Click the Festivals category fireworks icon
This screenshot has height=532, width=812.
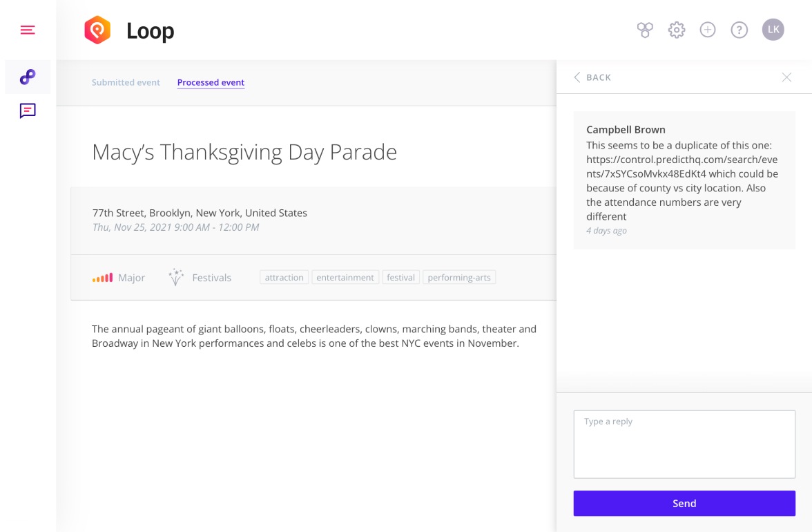click(x=176, y=277)
